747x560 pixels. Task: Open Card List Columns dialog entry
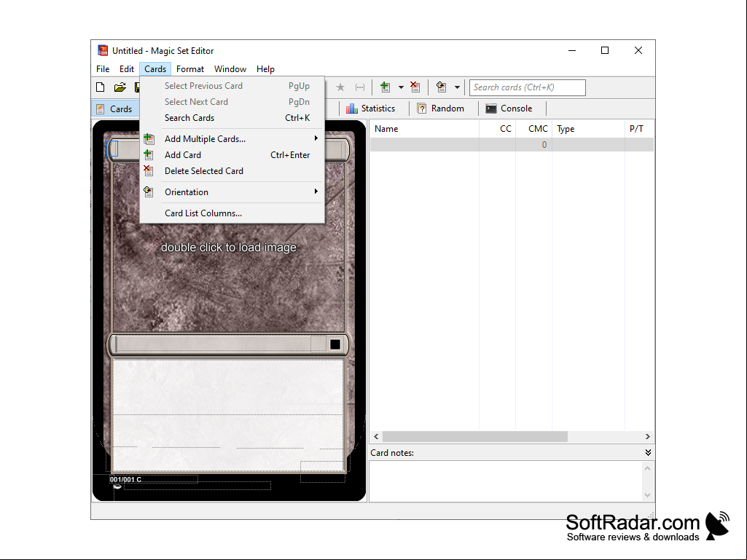point(232,213)
